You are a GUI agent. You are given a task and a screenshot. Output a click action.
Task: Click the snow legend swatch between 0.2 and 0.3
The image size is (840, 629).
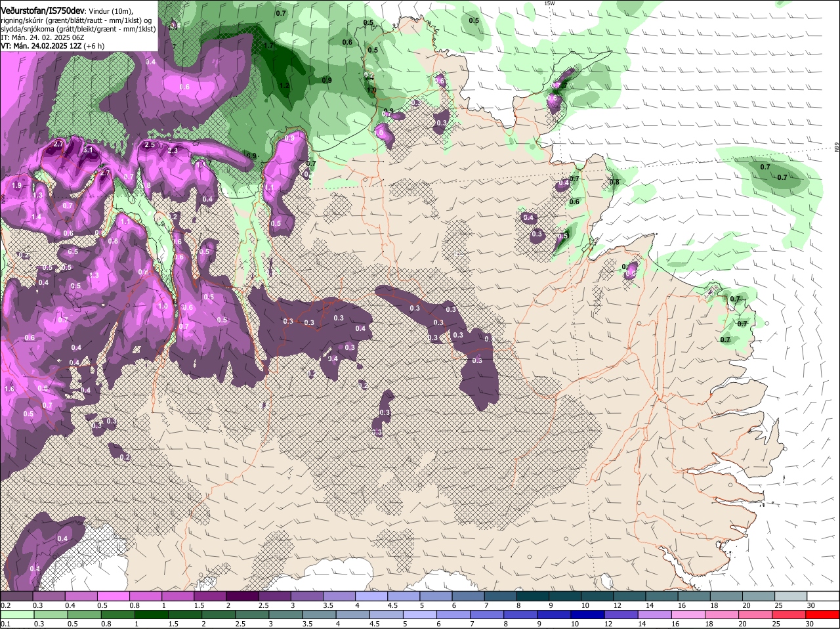pyautogui.click(x=16, y=596)
